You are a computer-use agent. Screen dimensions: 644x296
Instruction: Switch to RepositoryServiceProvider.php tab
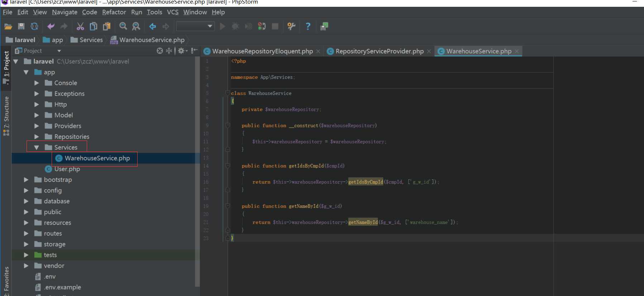[380, 51]
